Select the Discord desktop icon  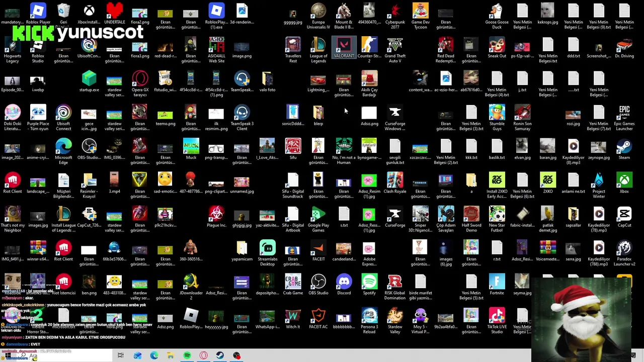tap(344, 285)
